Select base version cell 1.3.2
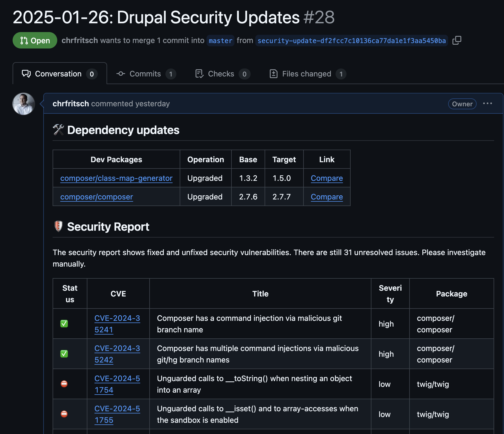The width and height of the screenshot is (504, 434). tap(248, 178)
